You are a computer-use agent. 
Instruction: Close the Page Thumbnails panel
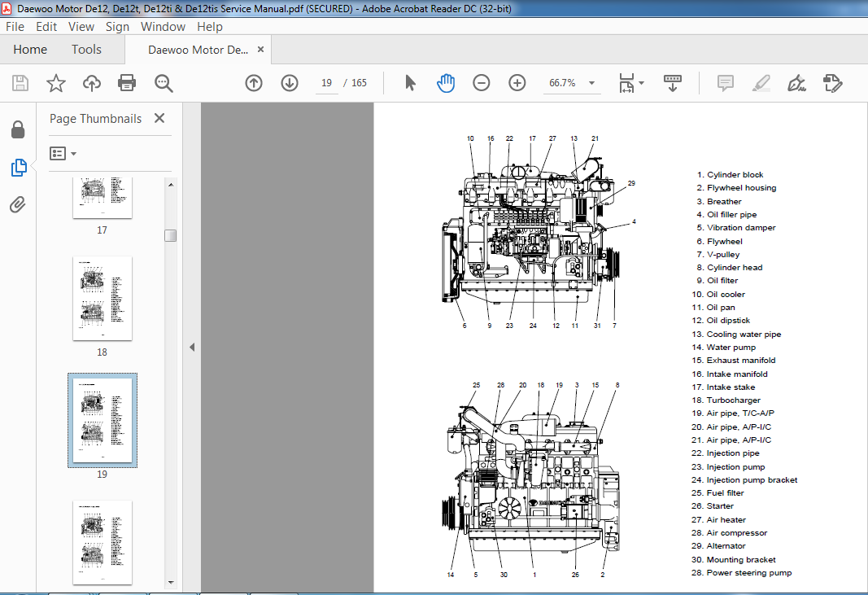(x=159, y=118)
